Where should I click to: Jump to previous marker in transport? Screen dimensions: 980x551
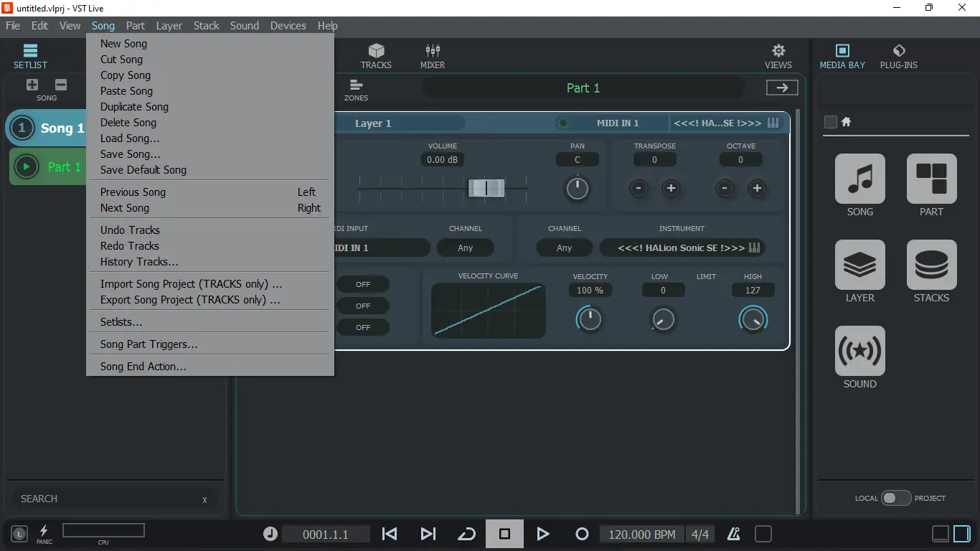coord(390,534)
